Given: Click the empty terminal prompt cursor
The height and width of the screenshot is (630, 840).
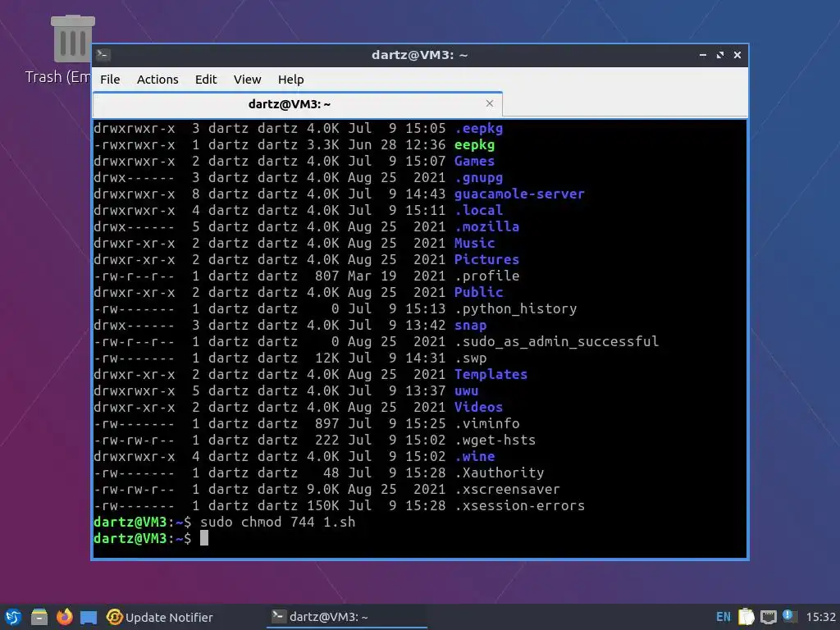Looking at the screenshot, I should (x=204, y=538).
